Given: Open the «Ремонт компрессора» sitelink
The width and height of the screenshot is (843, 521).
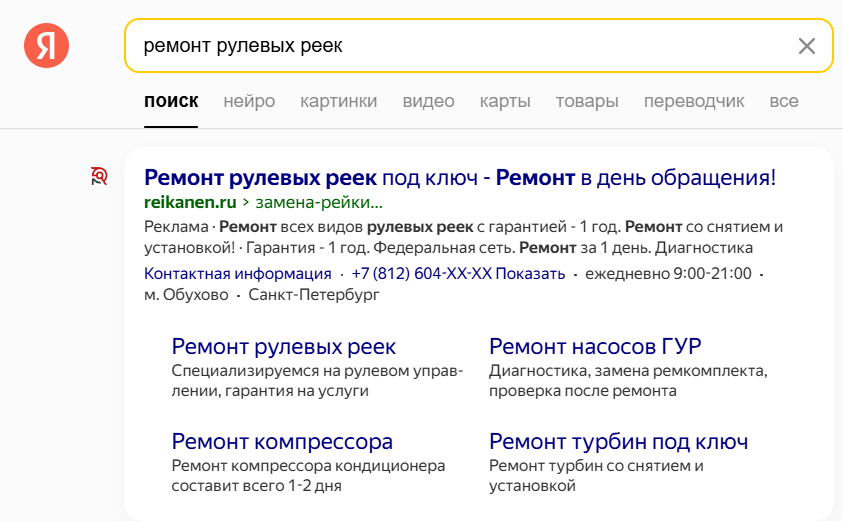Looking at the screenshot, I should point(282,441).
